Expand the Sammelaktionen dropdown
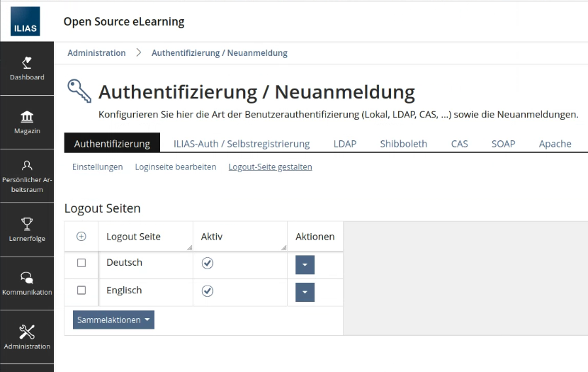The height and width of the screenshot is (372, 588). [x=113, y=320]
